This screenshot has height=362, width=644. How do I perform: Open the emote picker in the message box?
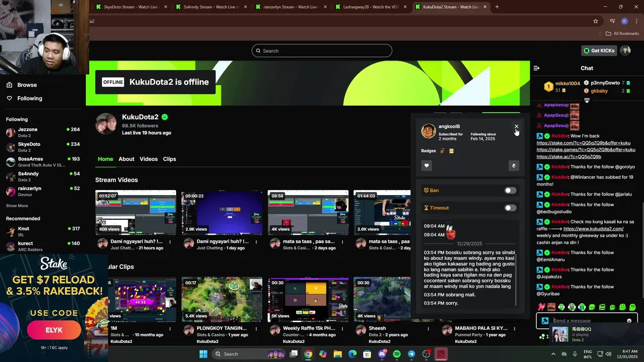629,321
